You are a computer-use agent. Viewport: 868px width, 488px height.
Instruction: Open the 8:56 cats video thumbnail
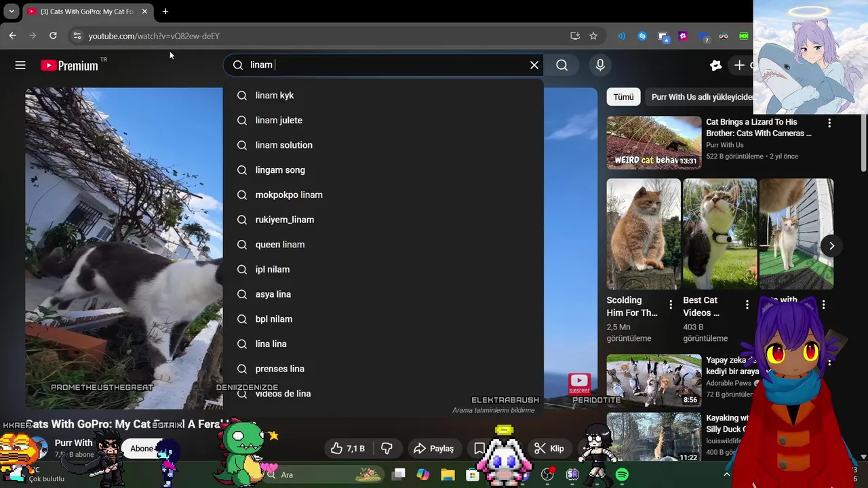(x=654, y=380)
